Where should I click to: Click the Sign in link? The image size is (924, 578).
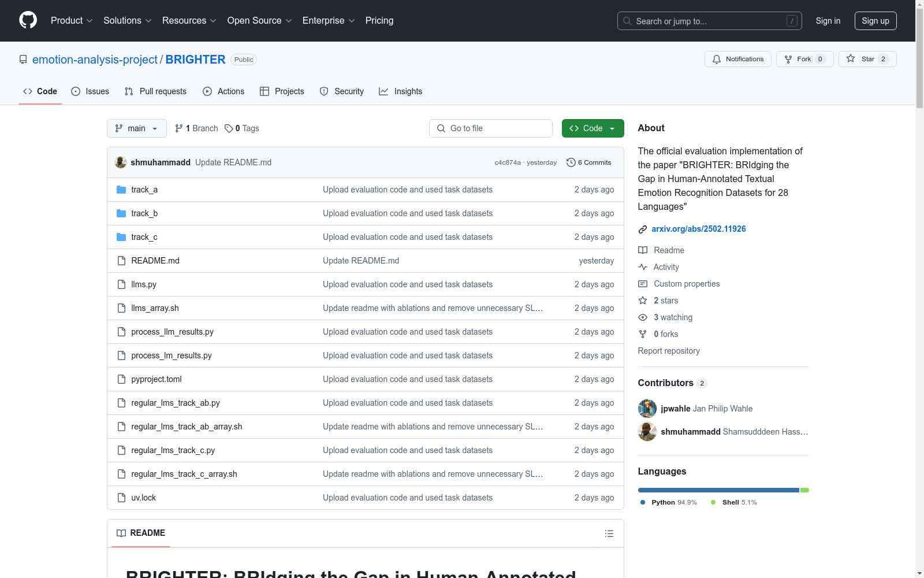click(828, 21)
